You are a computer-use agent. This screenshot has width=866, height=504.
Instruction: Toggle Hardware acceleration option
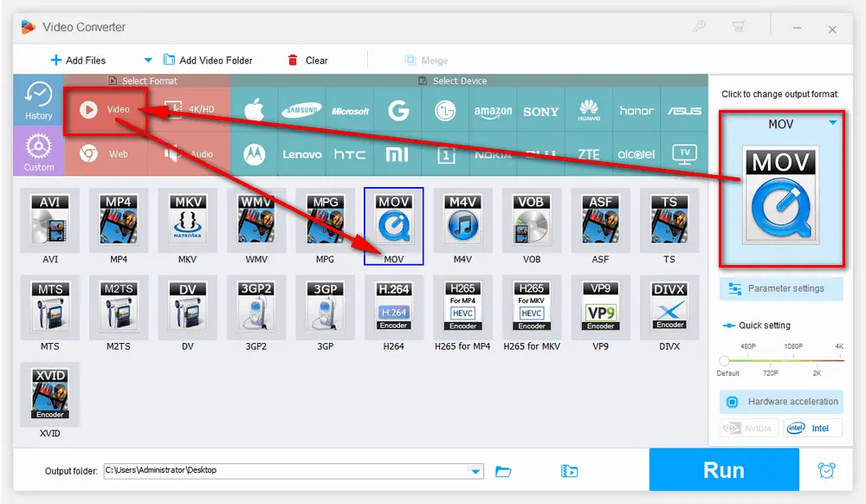pyautogui.click(x=781, y=402)
